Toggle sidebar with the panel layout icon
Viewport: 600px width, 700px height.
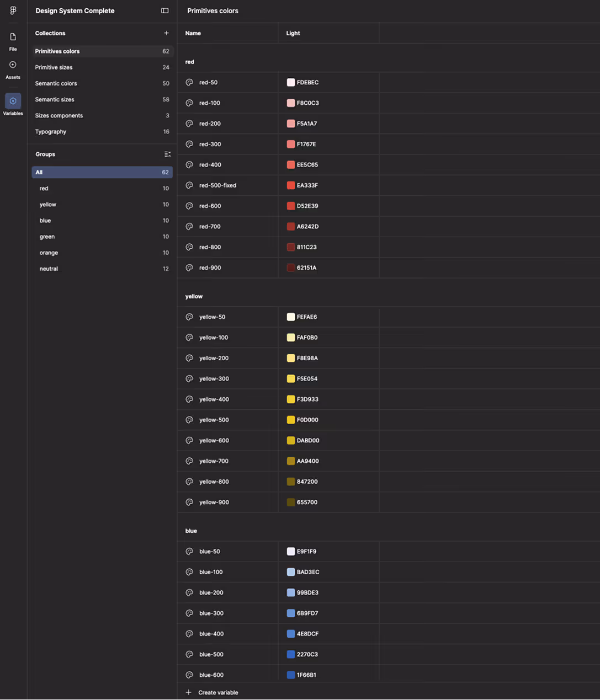click(164, 10)
